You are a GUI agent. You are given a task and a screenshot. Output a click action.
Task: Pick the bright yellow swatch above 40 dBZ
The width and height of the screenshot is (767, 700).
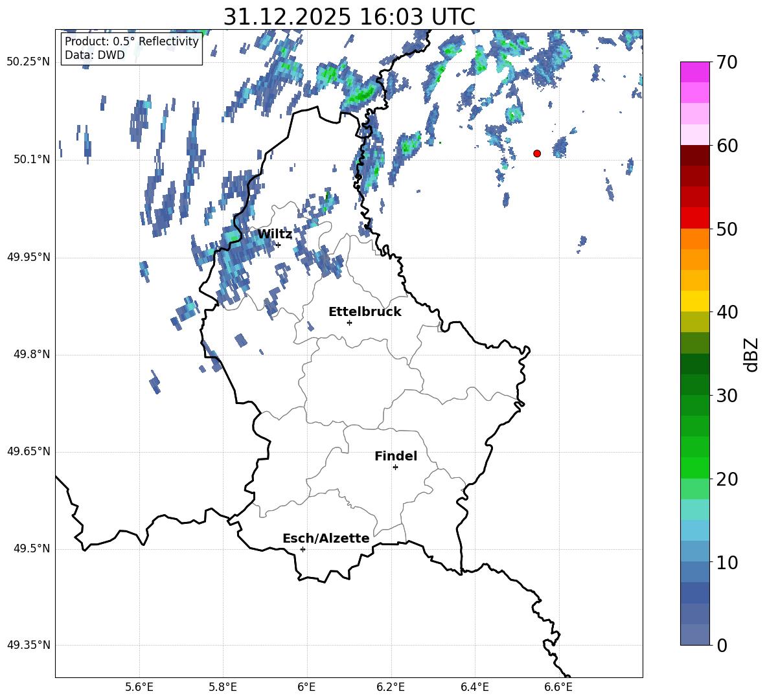click(x=695, y=301)
